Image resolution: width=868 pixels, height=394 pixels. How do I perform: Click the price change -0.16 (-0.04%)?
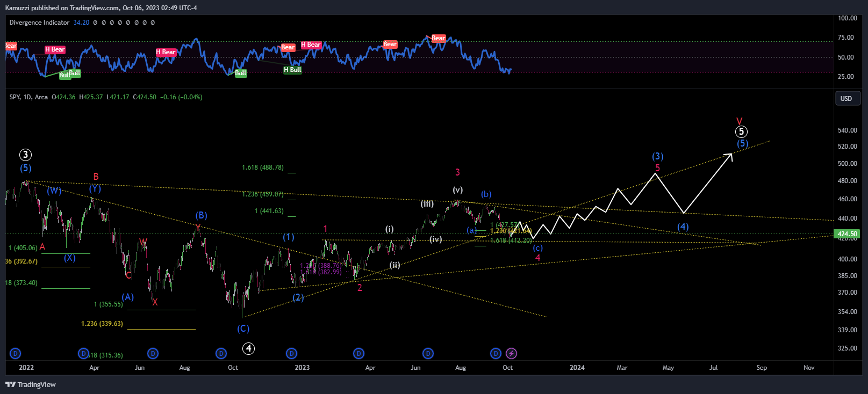click(181, 97)
